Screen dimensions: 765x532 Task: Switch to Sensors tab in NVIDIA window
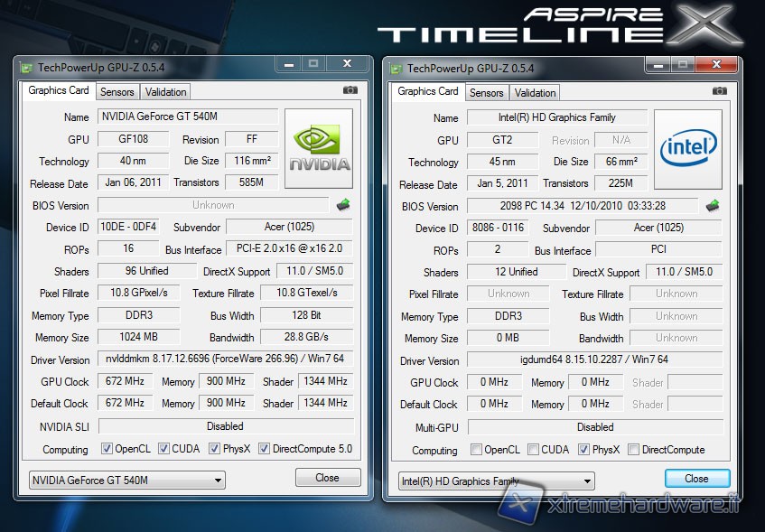click(x=117, y=92)
